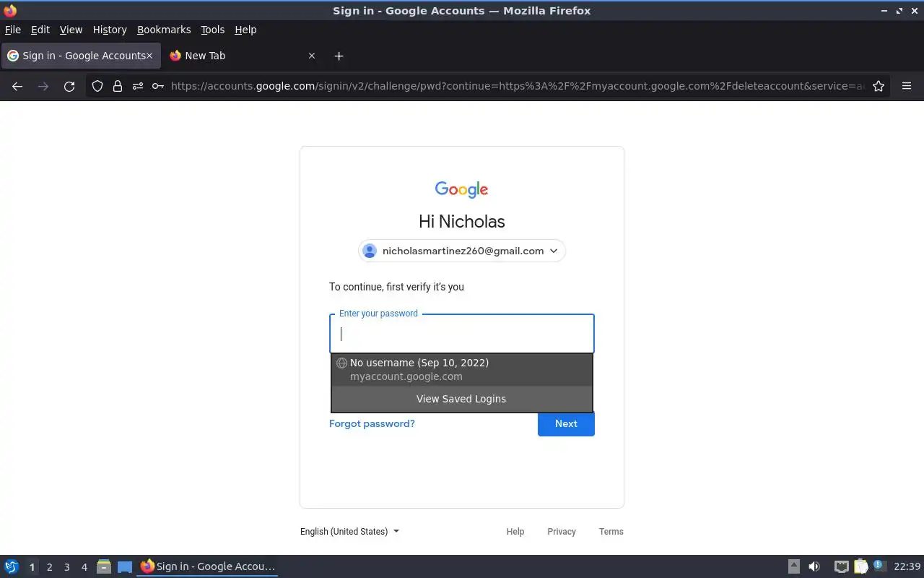Open the Privacy link in footer
The image size is (924, 578).
[x=562, y=531]
